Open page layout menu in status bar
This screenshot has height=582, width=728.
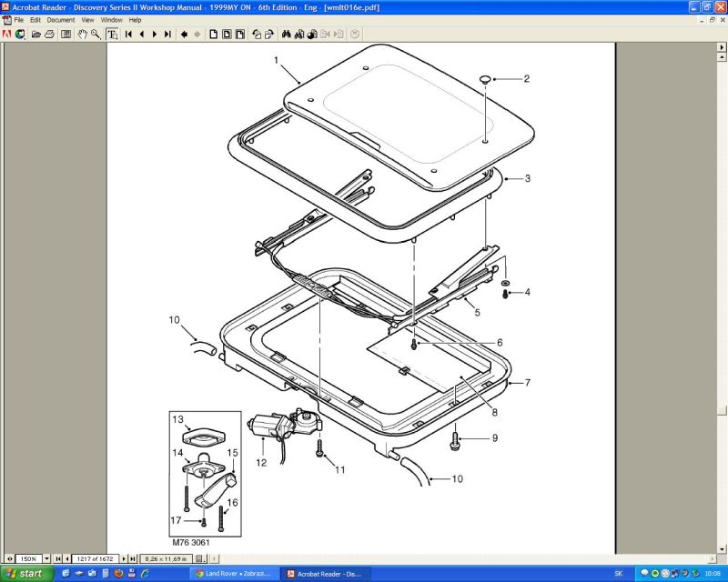click(x=202, y=557)
